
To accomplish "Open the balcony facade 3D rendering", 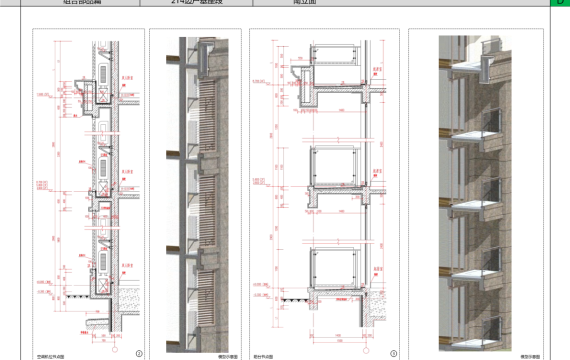I will 475,193.
